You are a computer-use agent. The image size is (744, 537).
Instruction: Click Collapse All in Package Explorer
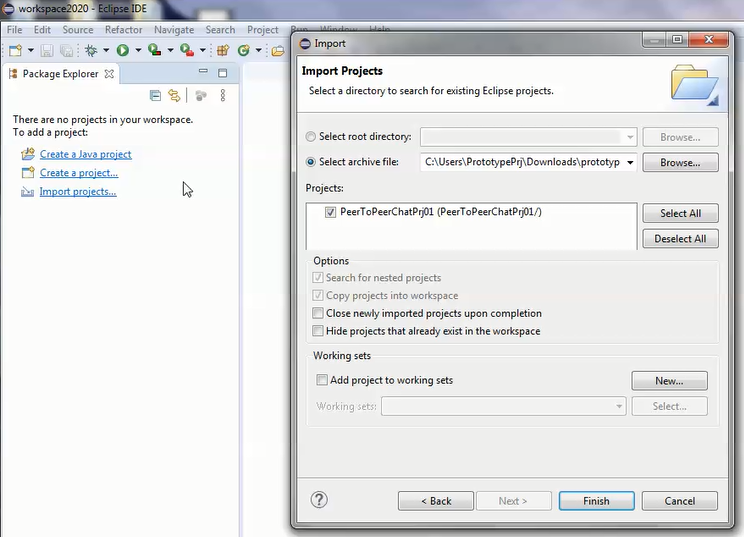155,96
